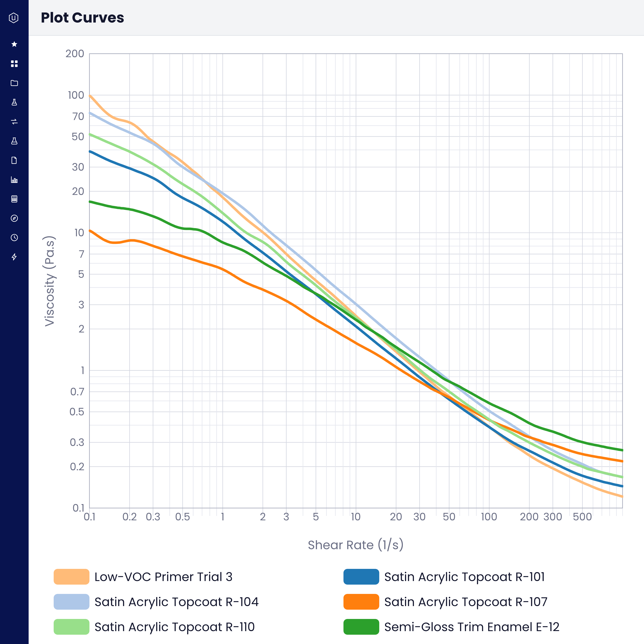This screenshot has height=644, width=644.
Task: Click the compass icon in sidebar
Action: [14, 218]
